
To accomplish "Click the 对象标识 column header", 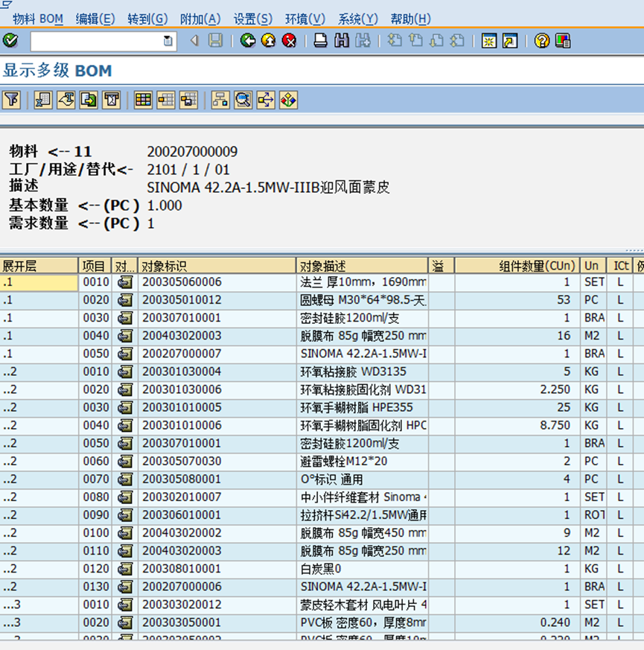I will 217,266.
